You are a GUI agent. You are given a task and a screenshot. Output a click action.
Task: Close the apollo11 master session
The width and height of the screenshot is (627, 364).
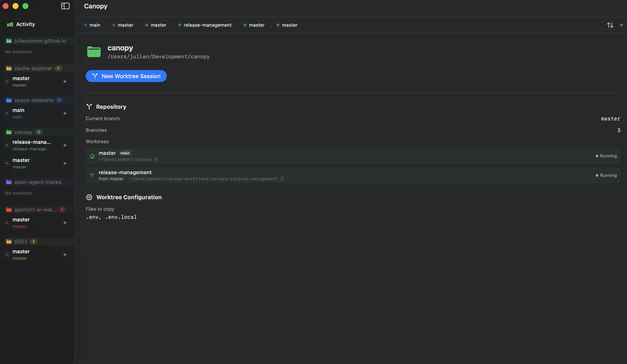65,223
